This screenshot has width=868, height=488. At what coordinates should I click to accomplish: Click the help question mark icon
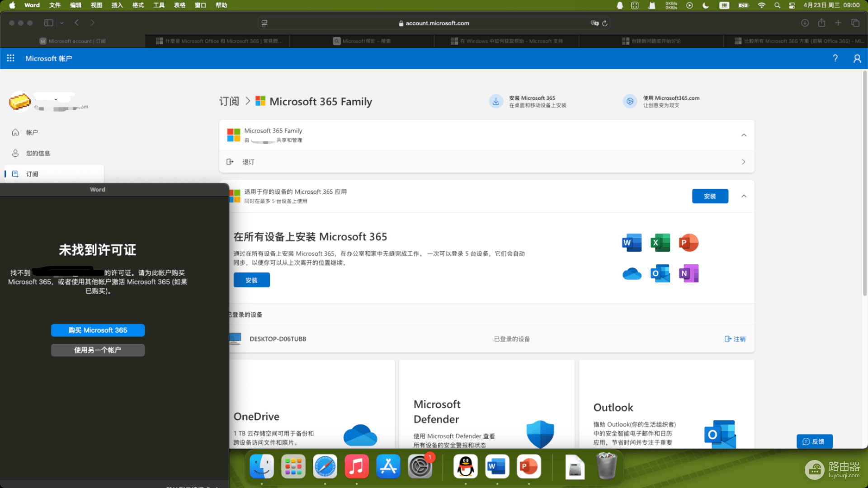click(835, 58)
